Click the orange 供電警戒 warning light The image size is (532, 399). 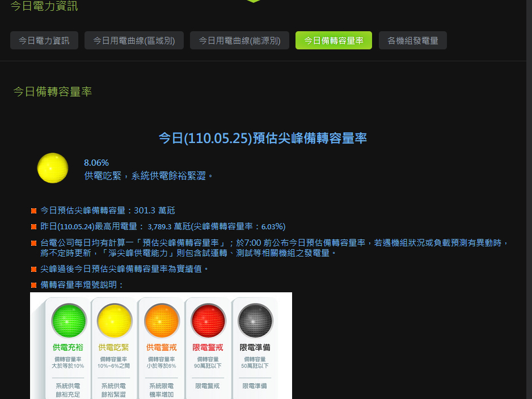161,321
